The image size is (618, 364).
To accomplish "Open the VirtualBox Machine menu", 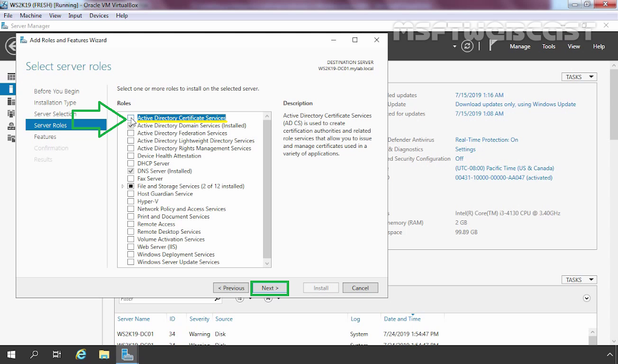I will 31,15.
